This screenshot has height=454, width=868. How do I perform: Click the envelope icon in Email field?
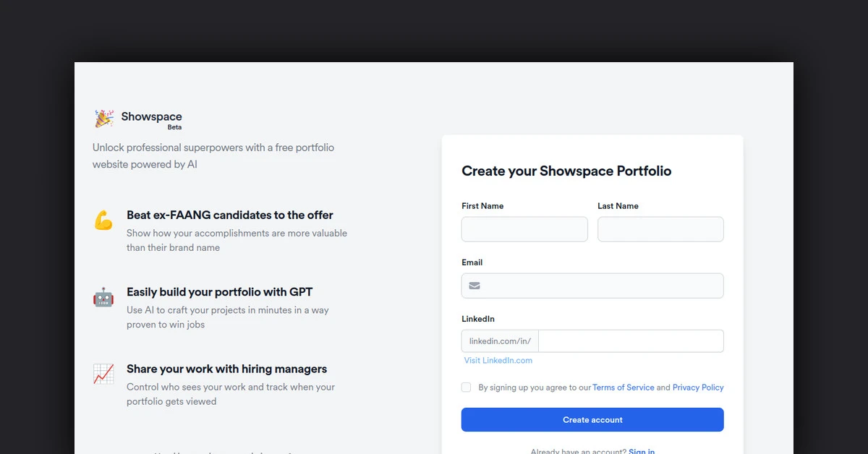pos(475,286)
